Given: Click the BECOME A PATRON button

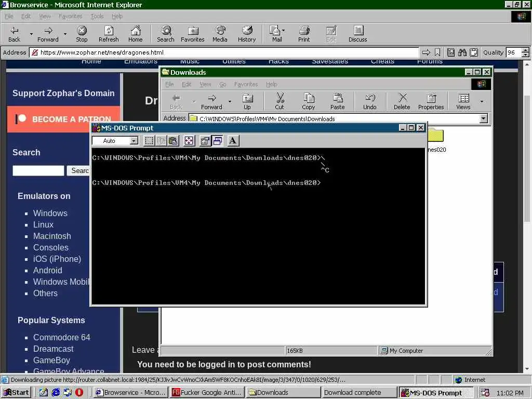Looking at the screenshot, I should 63,119.
